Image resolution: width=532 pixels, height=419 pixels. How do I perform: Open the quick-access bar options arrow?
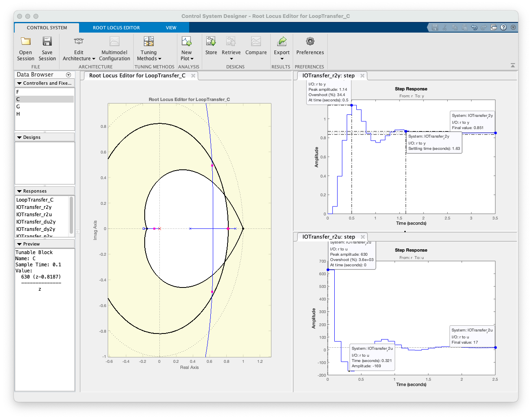pos(513,28)
